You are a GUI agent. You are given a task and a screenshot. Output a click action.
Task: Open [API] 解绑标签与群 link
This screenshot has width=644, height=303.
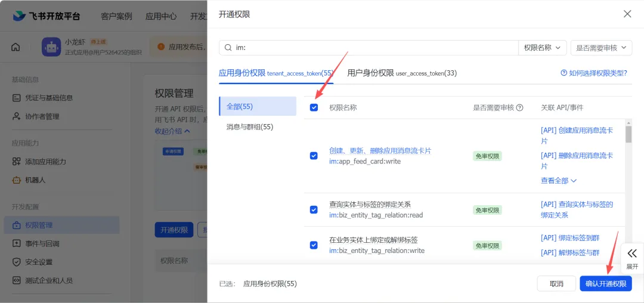(x=570, y=252)
